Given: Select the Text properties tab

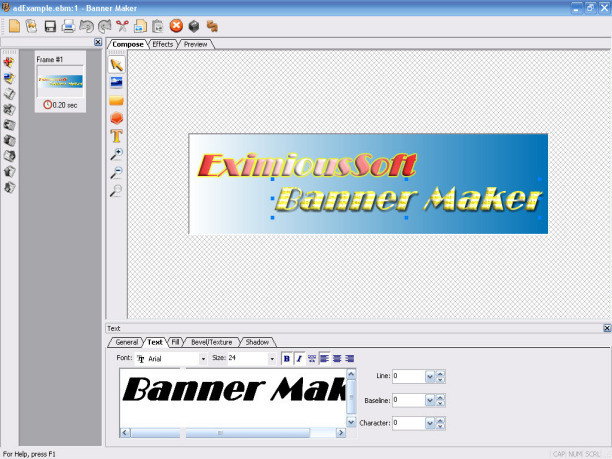Looking at the screenshot, I should (x=155, y=342).
